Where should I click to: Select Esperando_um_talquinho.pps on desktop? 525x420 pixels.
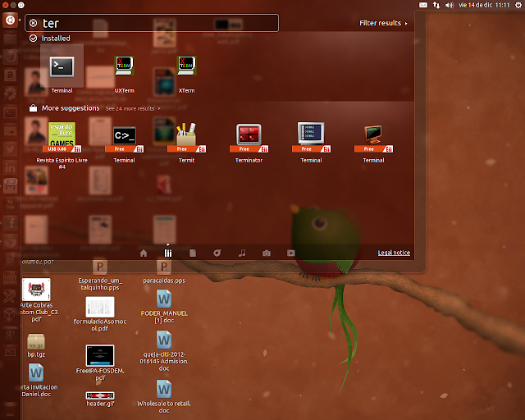100,275
